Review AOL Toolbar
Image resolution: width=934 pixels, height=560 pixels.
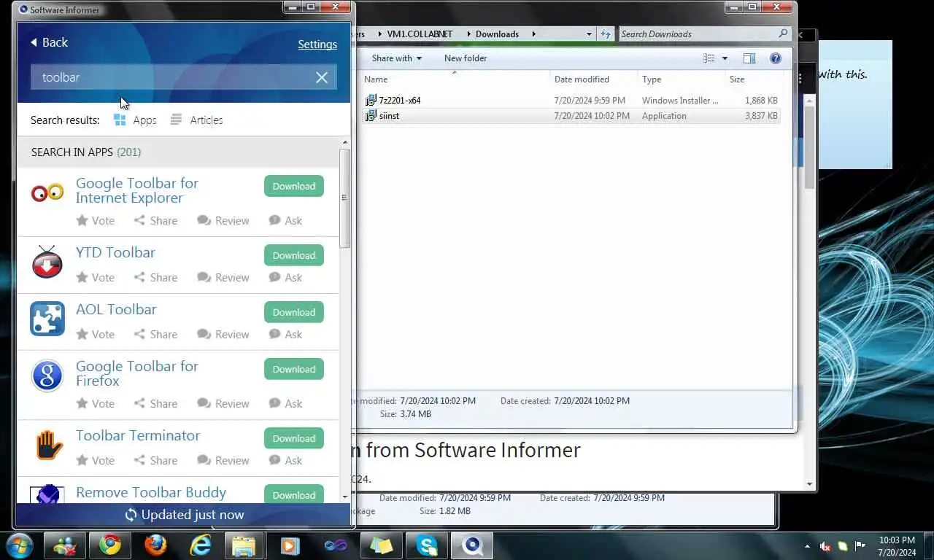point(223,334)
